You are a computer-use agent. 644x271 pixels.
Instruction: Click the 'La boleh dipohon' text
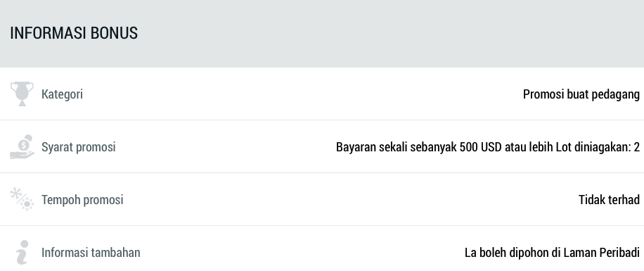505,252
